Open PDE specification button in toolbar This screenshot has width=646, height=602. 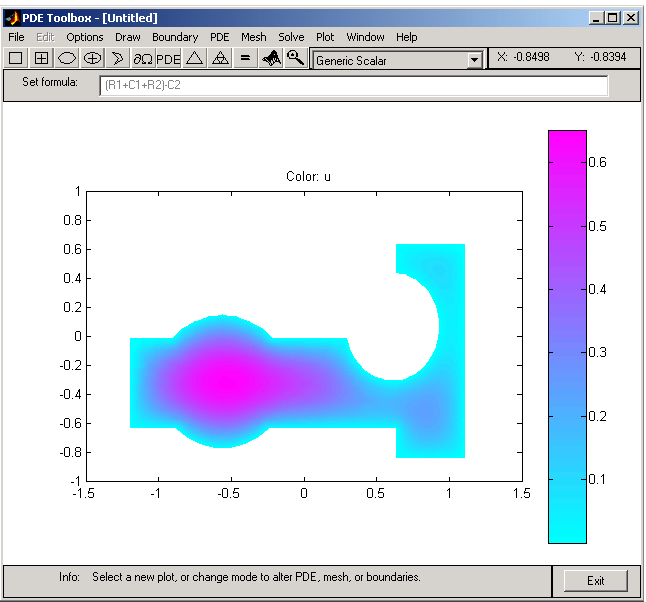[169, 58]
